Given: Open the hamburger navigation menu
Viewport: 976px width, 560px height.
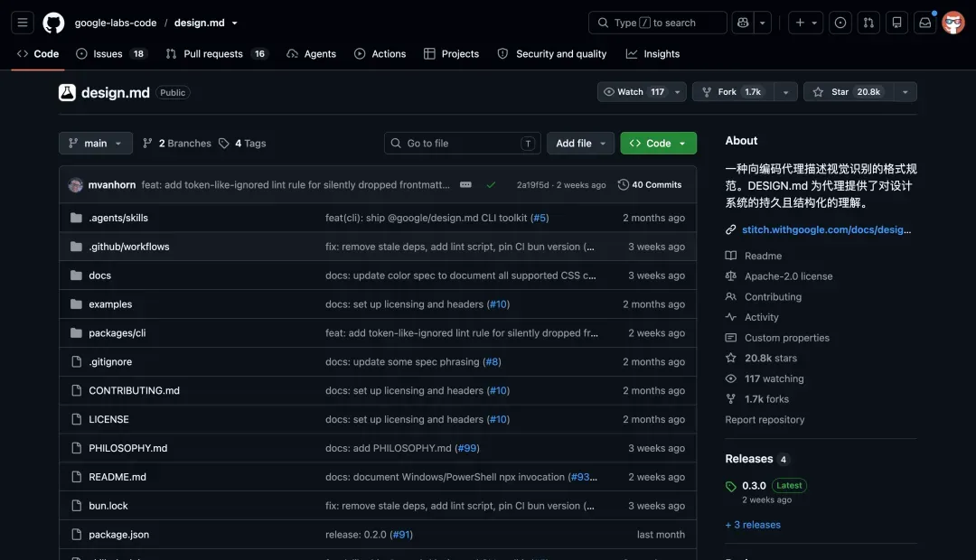Looking at the screenshot, I should 23,23.
